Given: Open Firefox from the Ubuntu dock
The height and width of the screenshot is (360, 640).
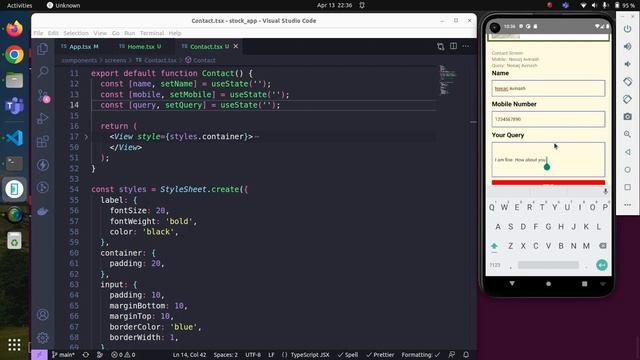Looking at the screenshot, I should click(14, 29).
